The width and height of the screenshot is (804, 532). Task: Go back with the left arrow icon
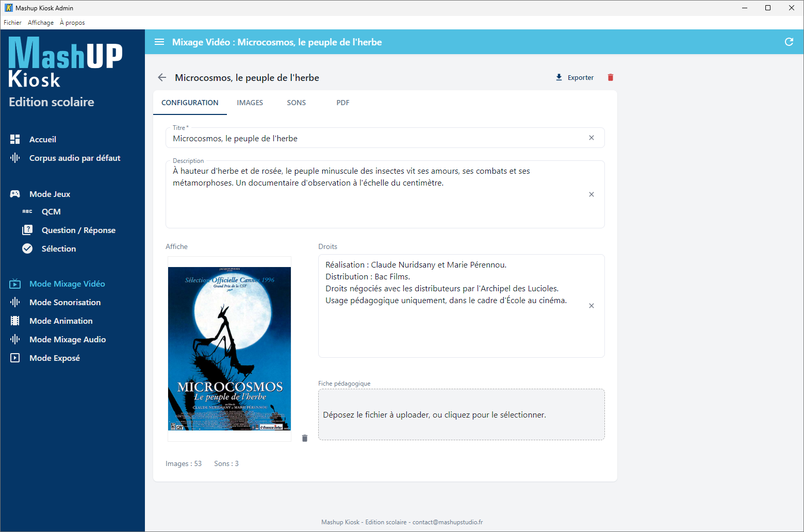point(162,77)
